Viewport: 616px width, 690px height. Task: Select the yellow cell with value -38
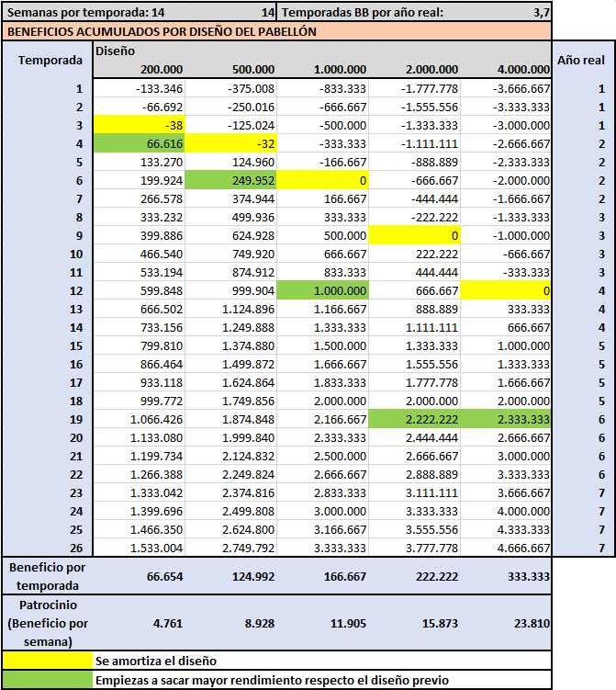click(x=140, y=126)
